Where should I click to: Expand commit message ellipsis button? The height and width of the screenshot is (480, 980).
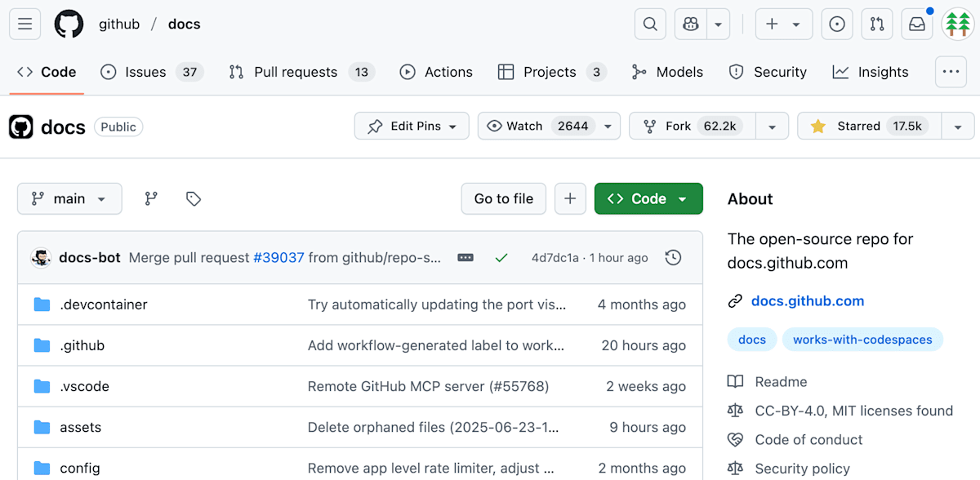tap(465, 257)
